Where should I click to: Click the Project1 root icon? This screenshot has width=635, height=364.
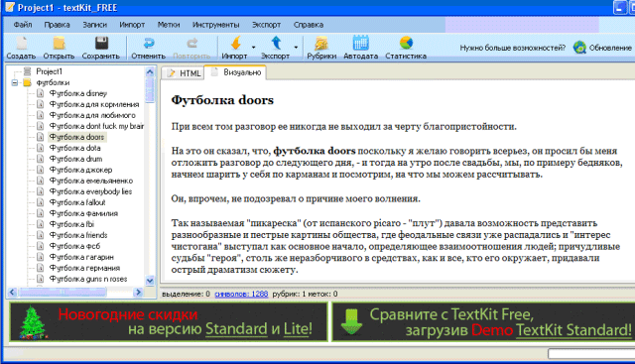(x=27, y=71)
